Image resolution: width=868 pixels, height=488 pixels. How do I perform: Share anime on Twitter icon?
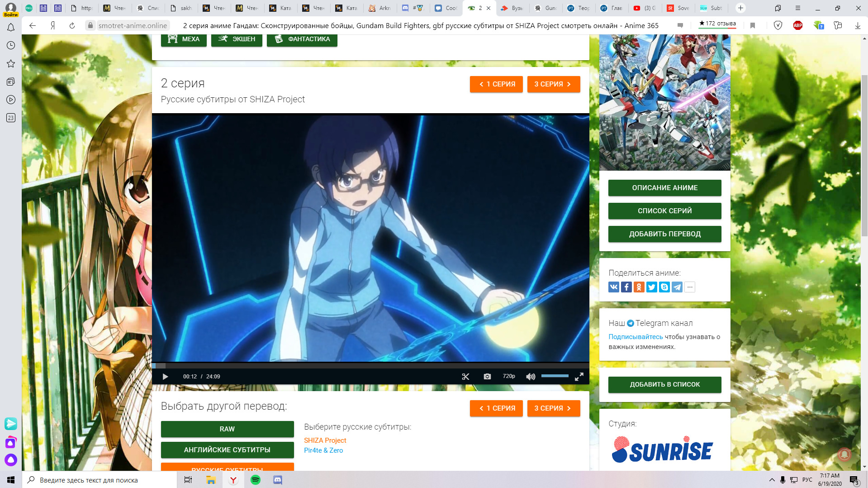point(652,287)
